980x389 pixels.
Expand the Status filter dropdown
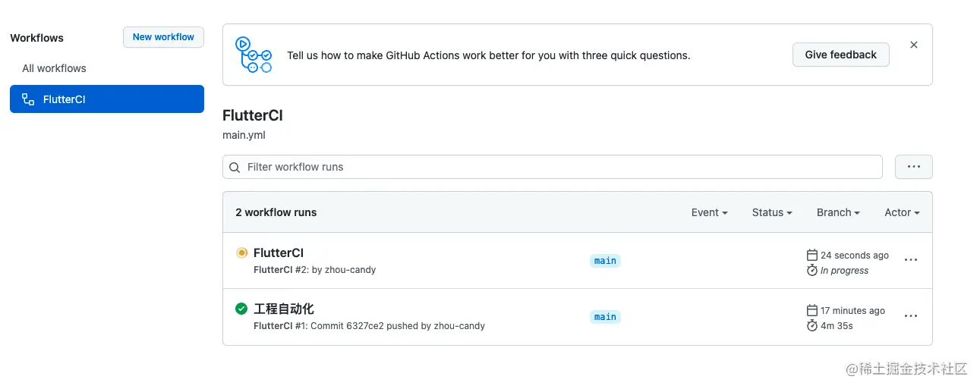772,212
